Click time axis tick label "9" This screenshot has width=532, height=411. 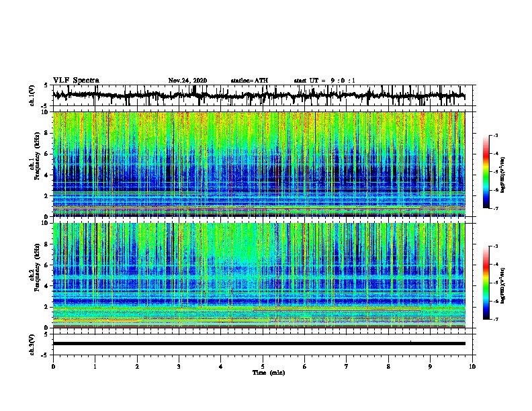pos(430,367)
